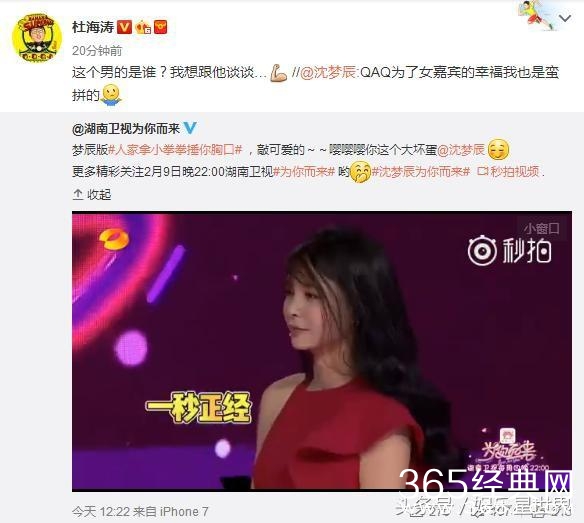Switch video to 小窗口 mode
Screen dimensions: 584x523
click(542, 228)
